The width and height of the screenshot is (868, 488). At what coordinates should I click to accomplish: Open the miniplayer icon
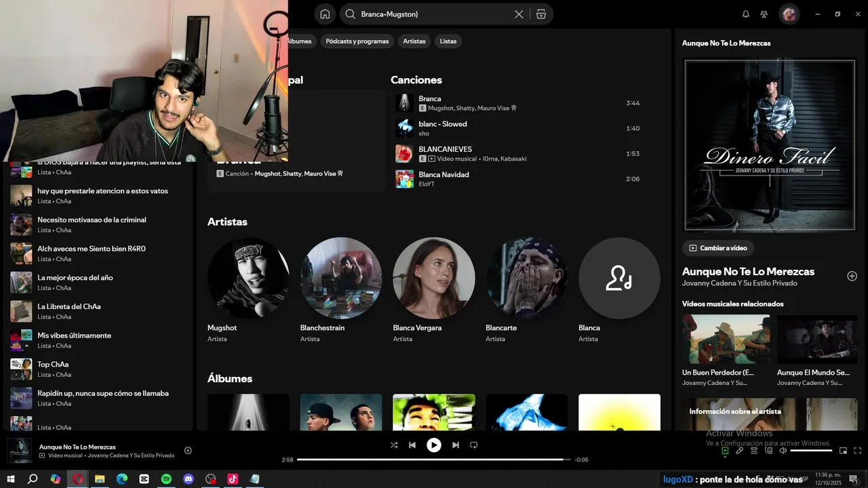pos(843,451)
